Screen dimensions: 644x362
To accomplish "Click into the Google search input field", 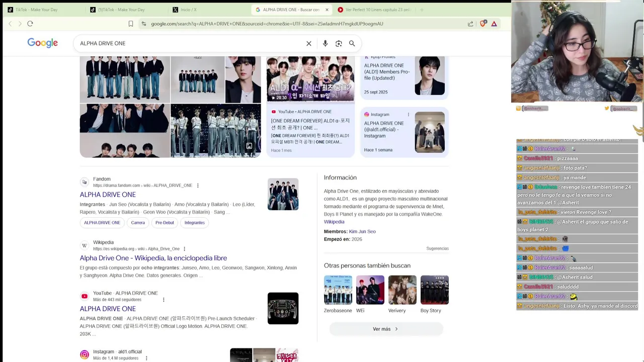I will pyautogui.click(x=191, y=44).
